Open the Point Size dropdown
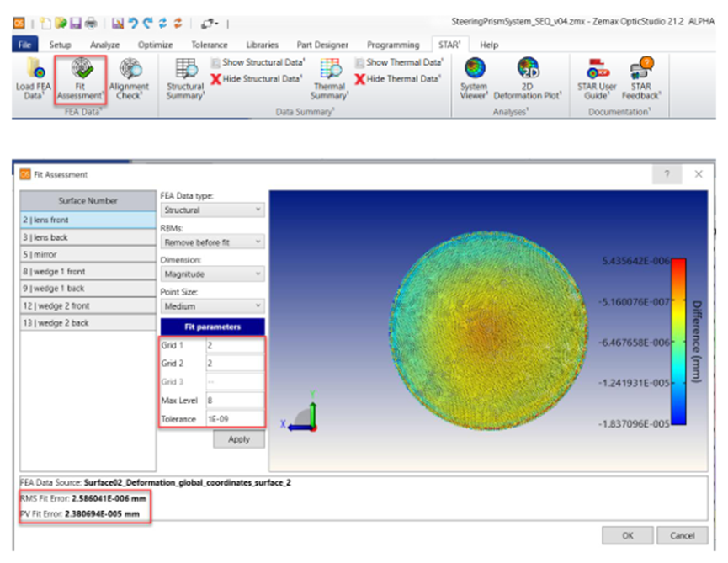 tap(211, 305)
